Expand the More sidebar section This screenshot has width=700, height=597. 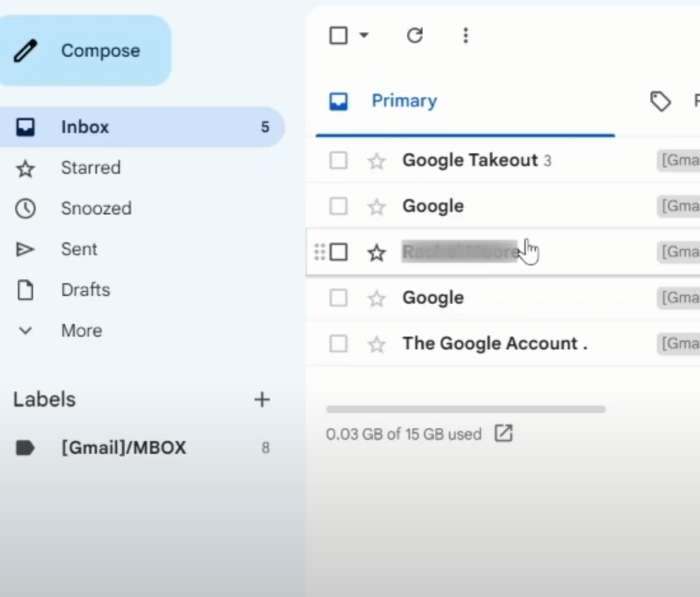(x=81, y=330)
